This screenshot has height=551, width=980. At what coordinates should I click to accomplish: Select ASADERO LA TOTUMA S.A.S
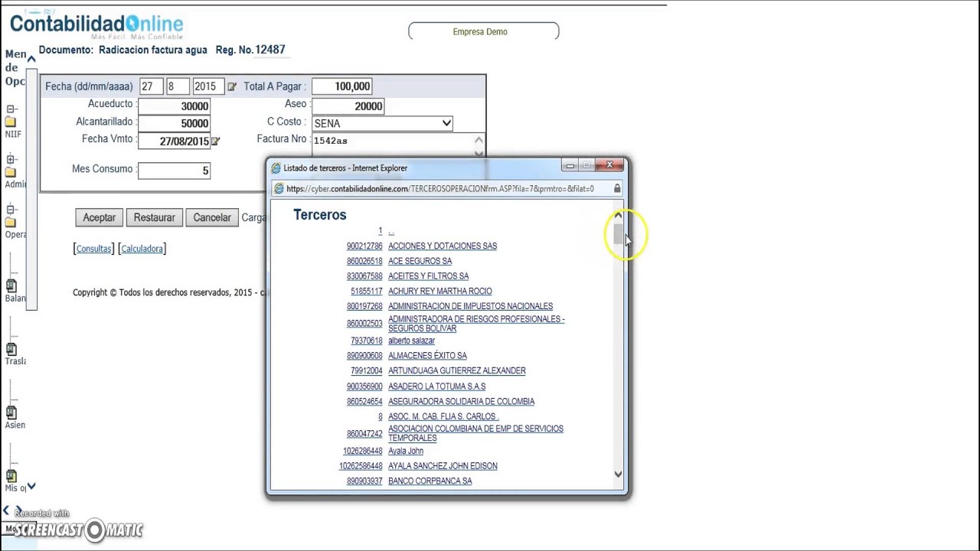436,387
